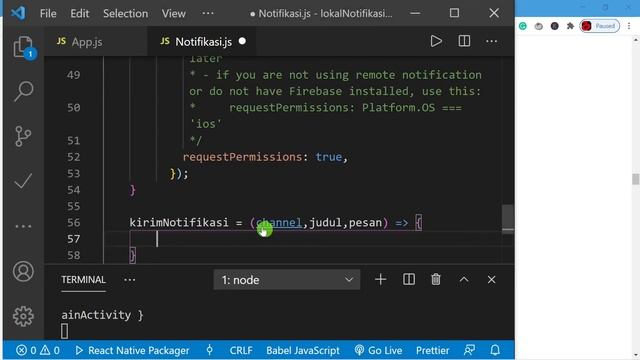This screenshot has height=360, width=640.
Task: Show additional views ellipsis in activity bar
Action: pos(23,226)
